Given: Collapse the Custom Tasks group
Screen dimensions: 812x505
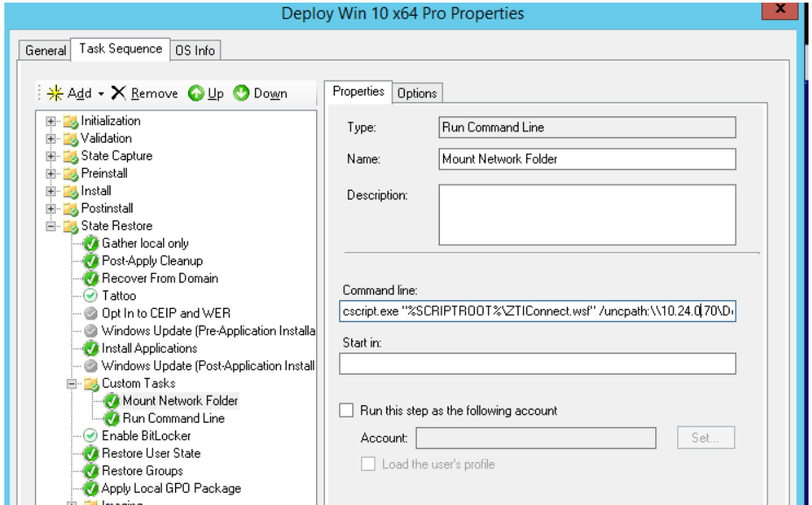Looking at the screenshot, I should (x=72, y=384).
